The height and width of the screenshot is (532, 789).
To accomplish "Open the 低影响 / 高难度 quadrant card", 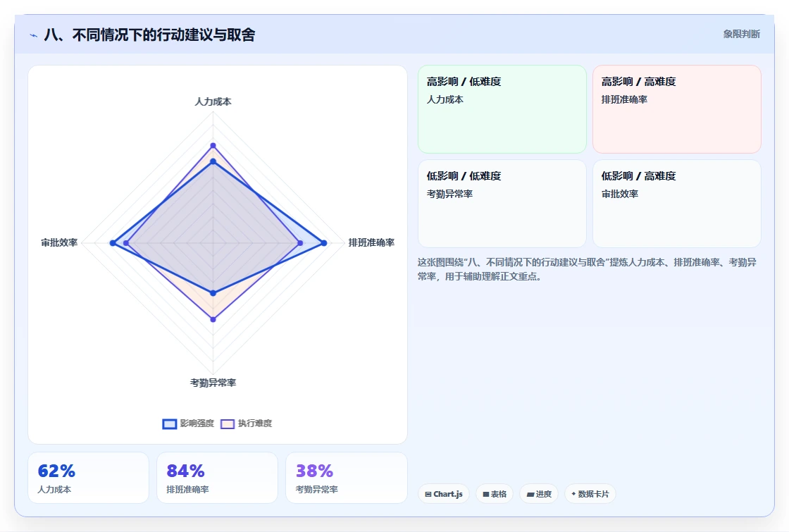I will pyautogui.click(x=677, y=204).
